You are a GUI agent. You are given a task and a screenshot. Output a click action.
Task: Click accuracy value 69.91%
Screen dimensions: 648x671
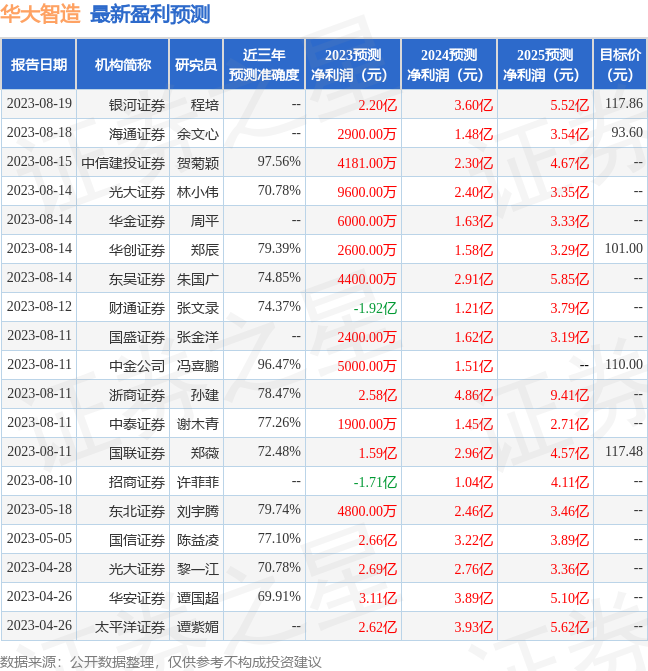click(x=279, y=597)
